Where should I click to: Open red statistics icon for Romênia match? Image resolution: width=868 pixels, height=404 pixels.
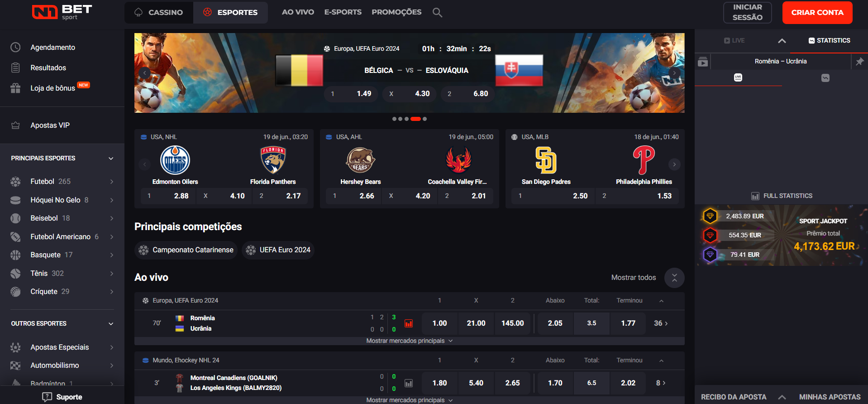coord(409,323)
